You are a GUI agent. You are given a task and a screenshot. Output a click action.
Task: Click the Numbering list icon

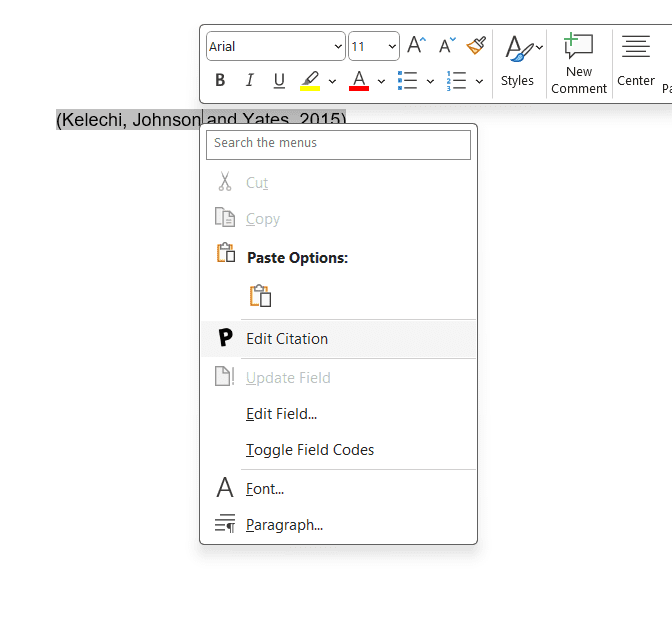tap(457, 81)
